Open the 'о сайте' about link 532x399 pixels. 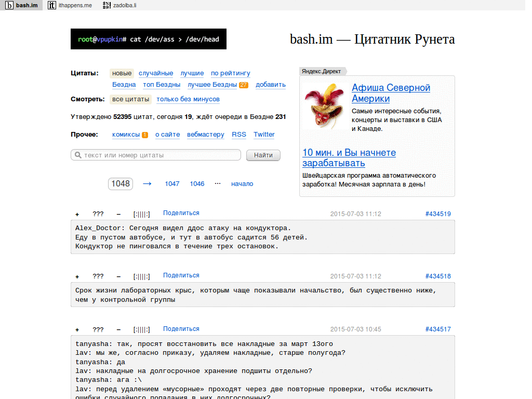(x=168, y=135)
